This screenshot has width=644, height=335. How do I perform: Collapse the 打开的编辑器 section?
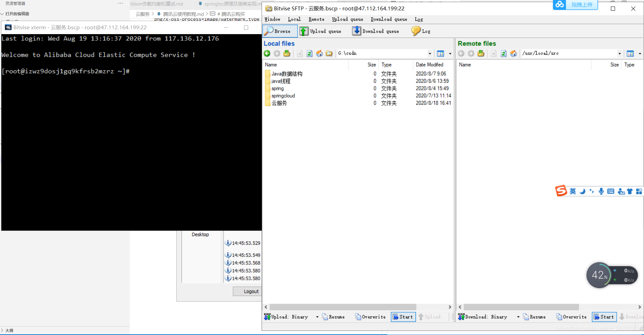coord(3,14)
